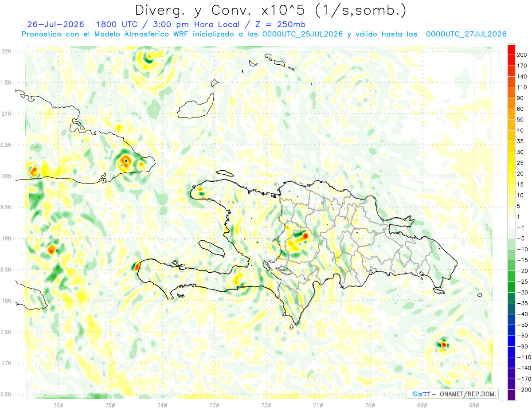Click the '72W' longitude label
The height and width of the screenshot is (411, 532).
click(266, 405)
